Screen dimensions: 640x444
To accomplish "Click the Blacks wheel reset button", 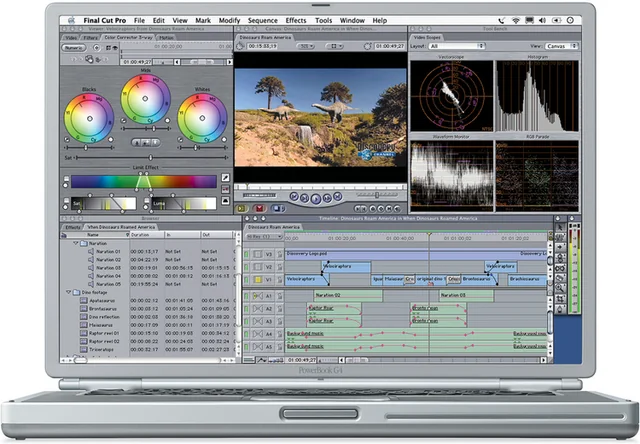I will click(111, 139).
